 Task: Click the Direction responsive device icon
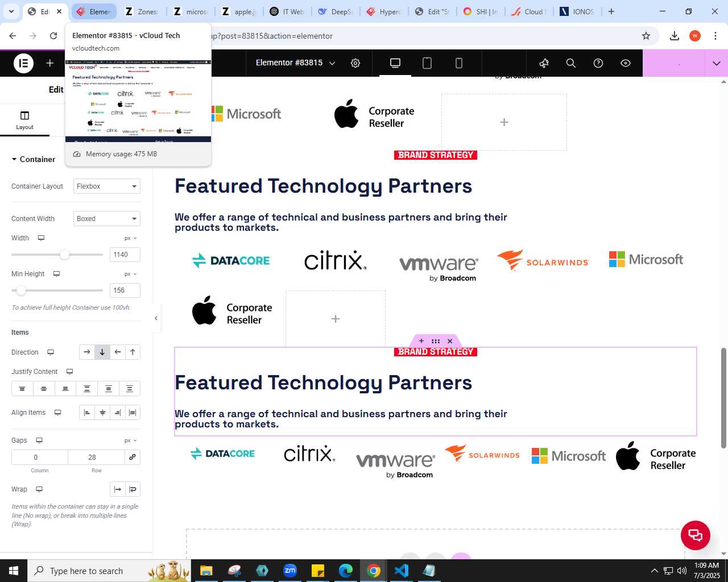(51, 352)
